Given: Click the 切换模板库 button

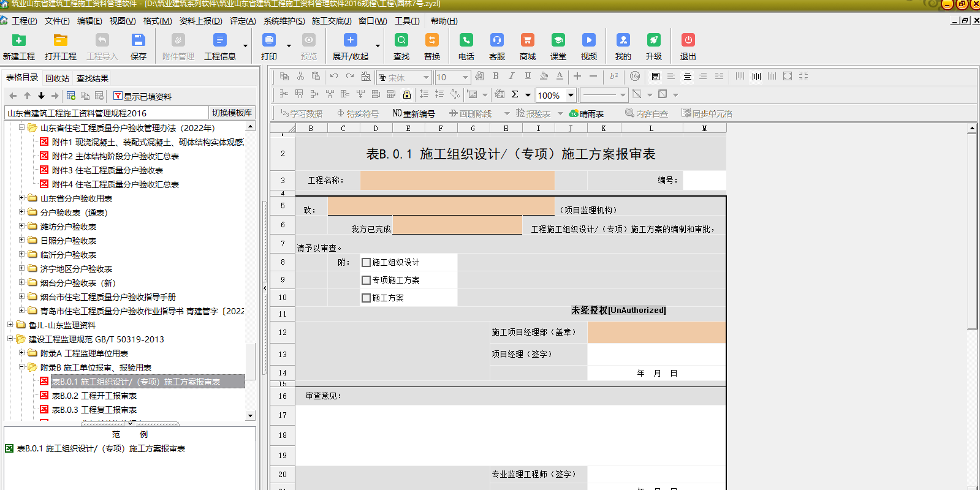Looking at the screenshot, I should [232, 113].
